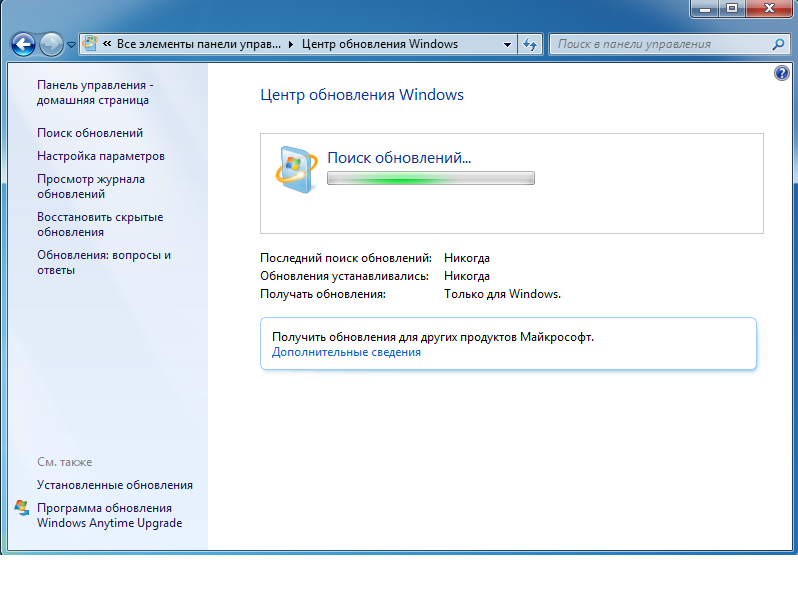Click the Windows Anytime Upgrade flag icon
Screen dimensions: 798x614
pyautogui.click(x=22, y=508)
